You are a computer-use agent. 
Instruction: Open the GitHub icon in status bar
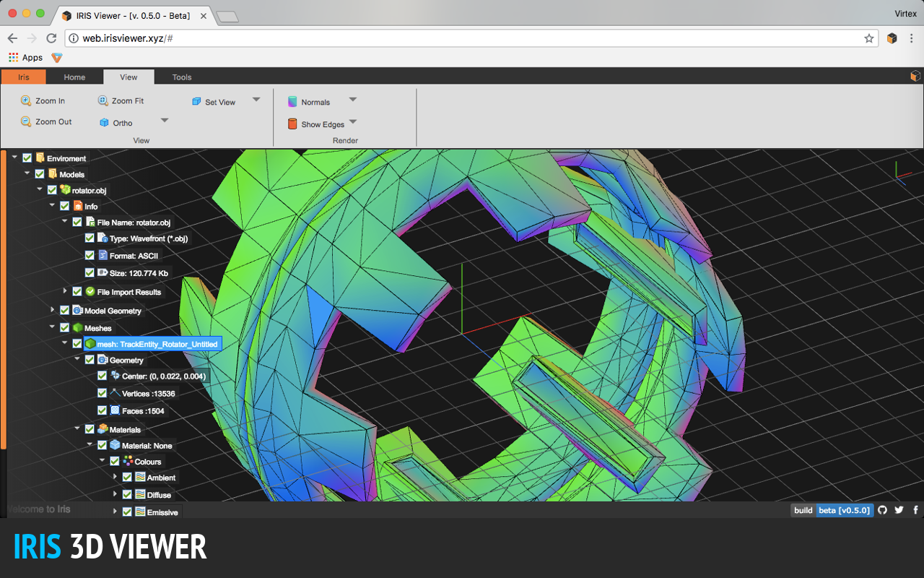tap(882, 510)
